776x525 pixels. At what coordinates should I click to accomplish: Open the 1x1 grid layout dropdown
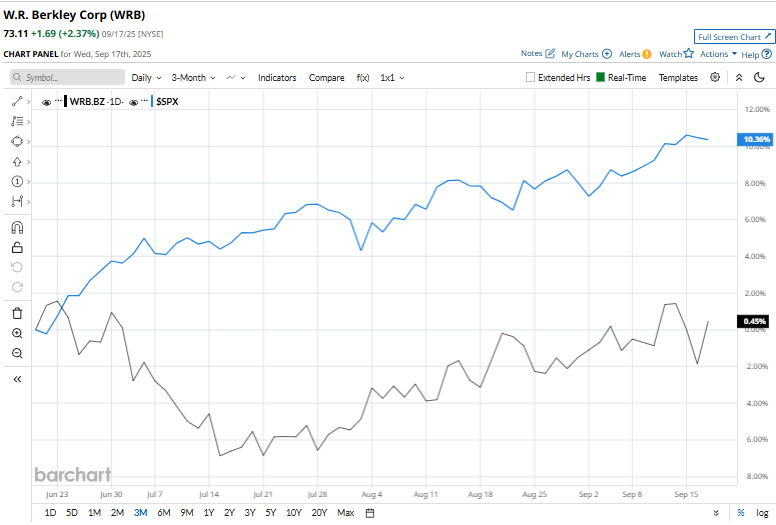point(392,78)
